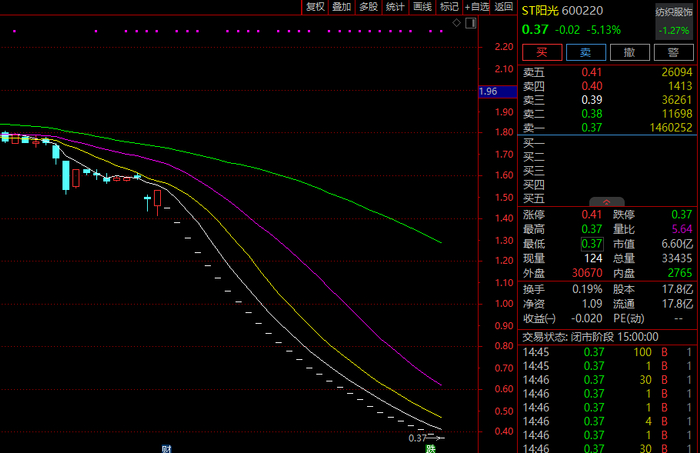This screenshot has width=700, height=453.
Task: Click the 净资 value 1.09
Action: (x=592, y=304)
